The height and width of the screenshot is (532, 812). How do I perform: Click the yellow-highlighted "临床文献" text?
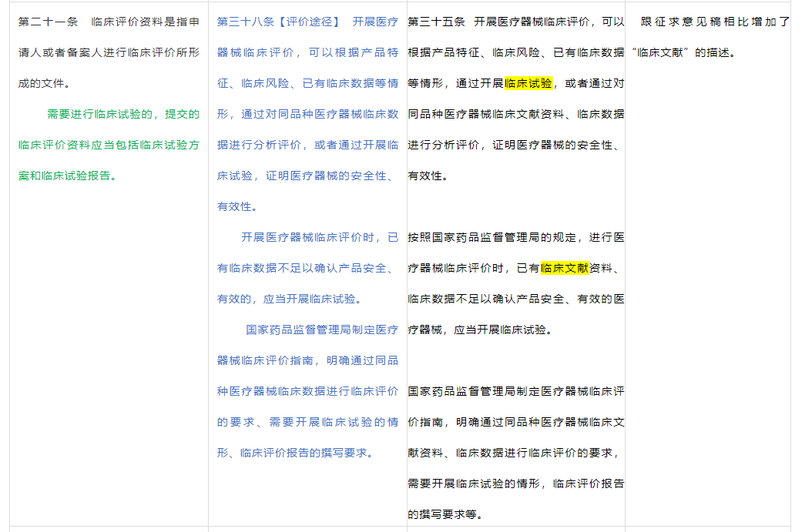tap(565, 268)
